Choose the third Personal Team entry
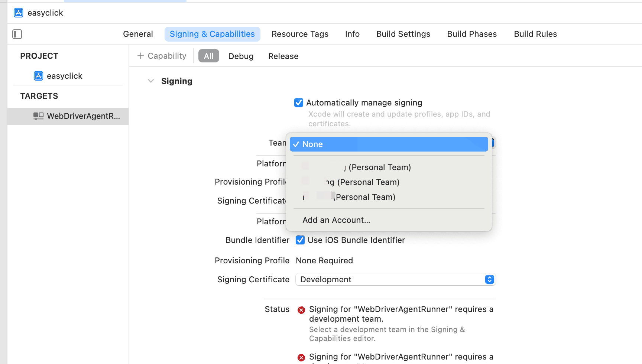The width and height of the screenshot is (642, 364). coord(389,197)
